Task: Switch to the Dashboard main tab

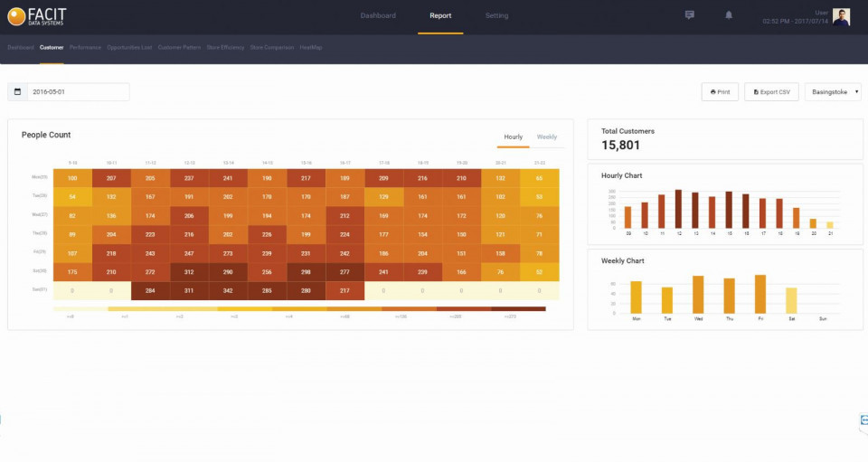Action: 378,15
